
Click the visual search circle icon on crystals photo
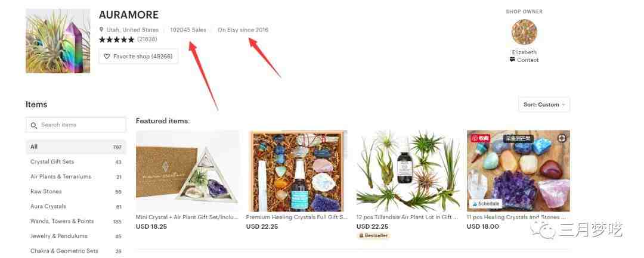(x=562, y=138)
